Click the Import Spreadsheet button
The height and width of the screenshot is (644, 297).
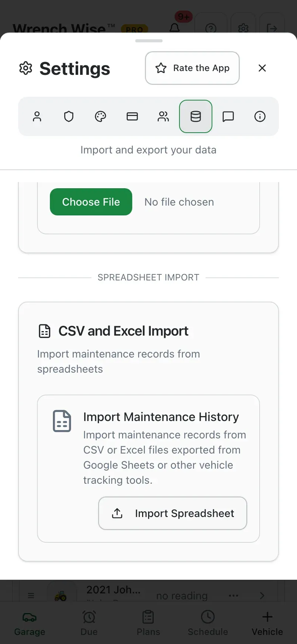(173, 513)
